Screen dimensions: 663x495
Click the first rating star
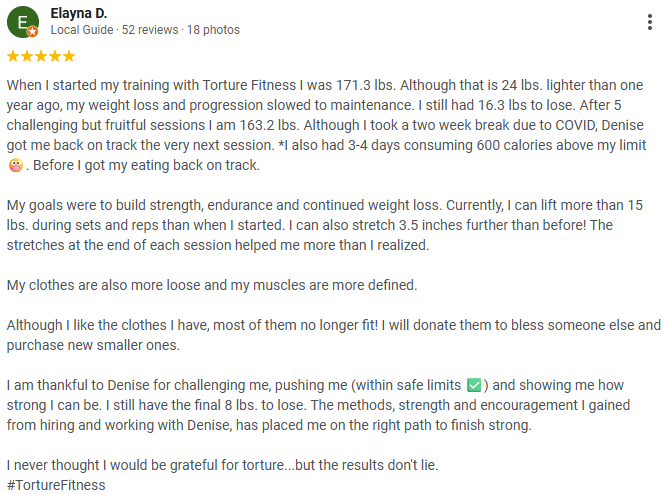12,56
